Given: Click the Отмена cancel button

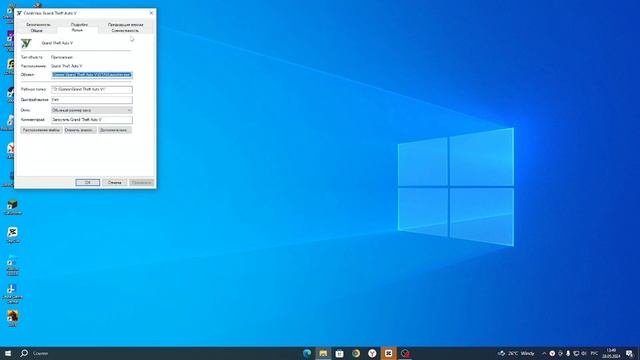Looking at the screenshot, I should tap(115, 182).
